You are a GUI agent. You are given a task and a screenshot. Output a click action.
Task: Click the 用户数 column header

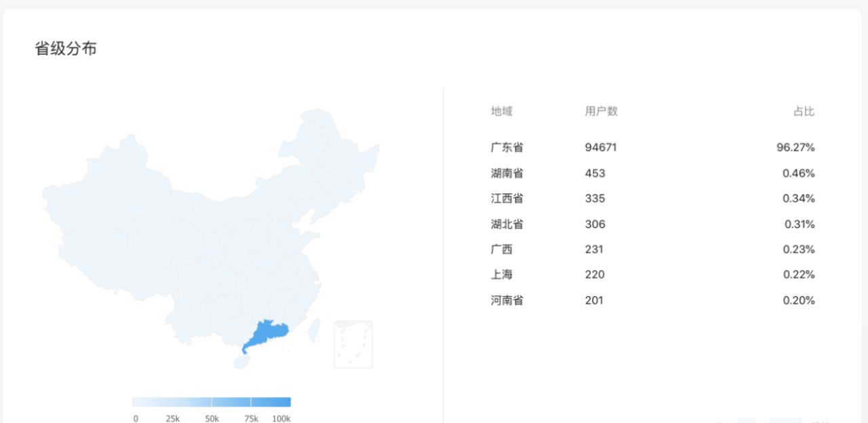click(601, 111)
